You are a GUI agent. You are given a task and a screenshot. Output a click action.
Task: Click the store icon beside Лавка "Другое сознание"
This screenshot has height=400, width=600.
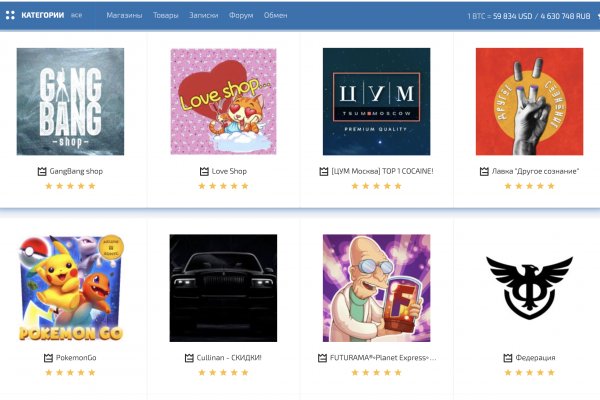(484, 171)
